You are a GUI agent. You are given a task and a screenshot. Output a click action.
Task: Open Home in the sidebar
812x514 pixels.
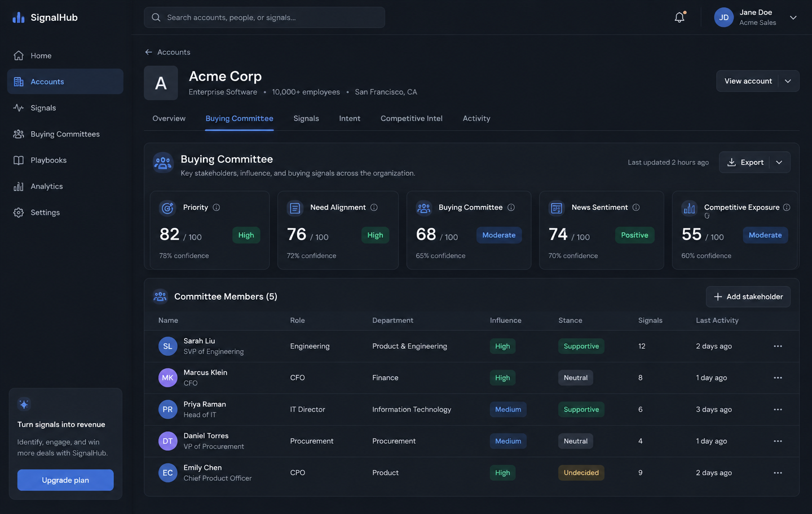pos(65,56)
